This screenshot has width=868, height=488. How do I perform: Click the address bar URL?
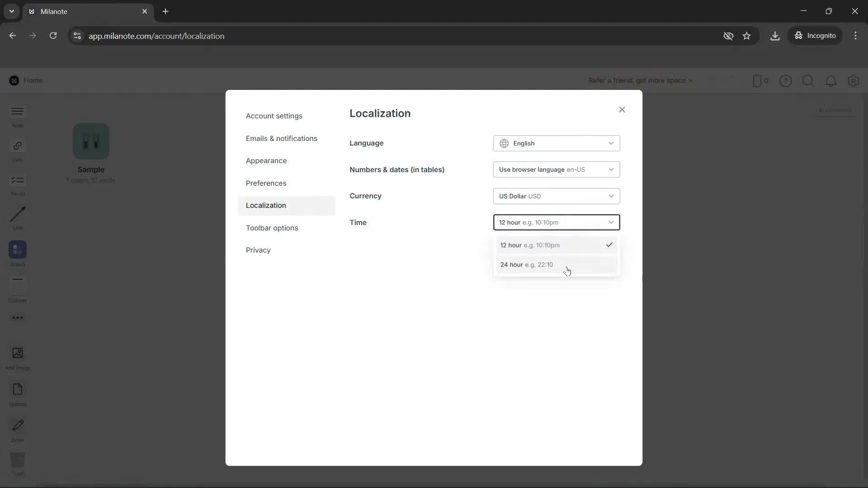[157, 36]
